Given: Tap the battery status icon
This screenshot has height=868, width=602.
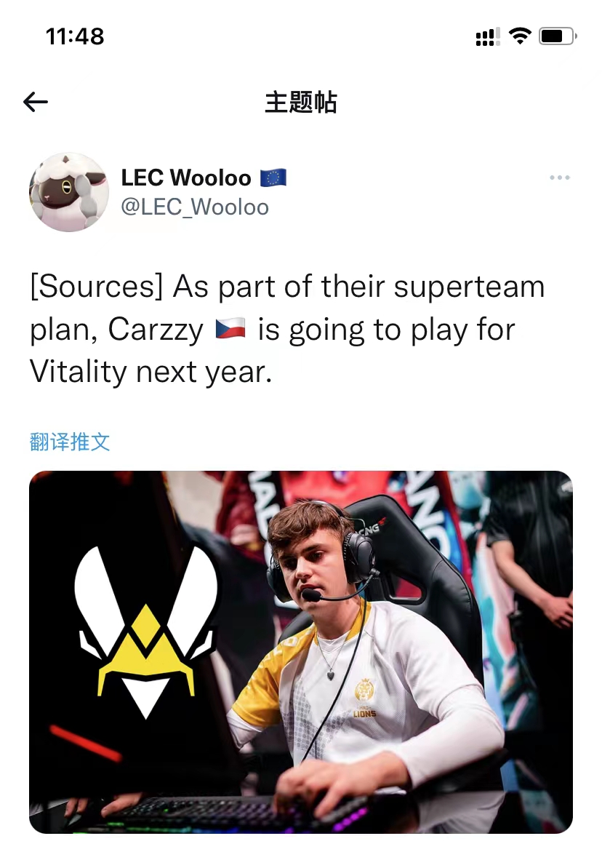Looking at the screenshot, I should click(558, 36).
